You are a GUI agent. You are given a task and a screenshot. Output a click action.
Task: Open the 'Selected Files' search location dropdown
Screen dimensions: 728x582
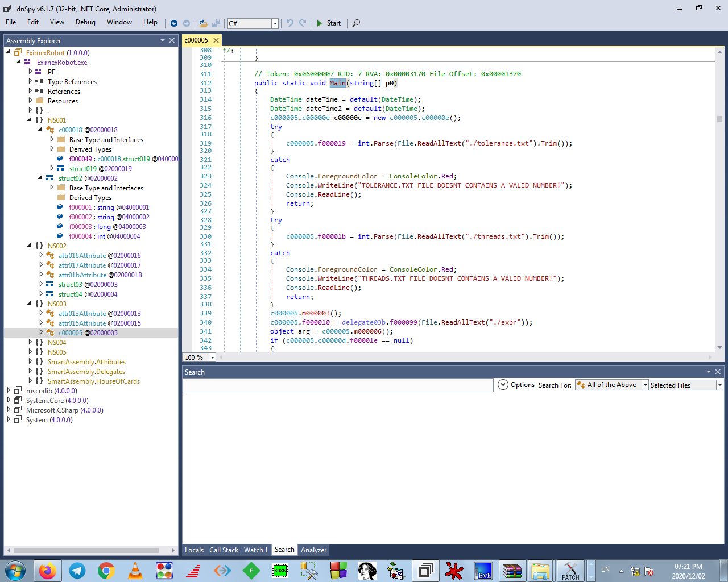(719, 385)
